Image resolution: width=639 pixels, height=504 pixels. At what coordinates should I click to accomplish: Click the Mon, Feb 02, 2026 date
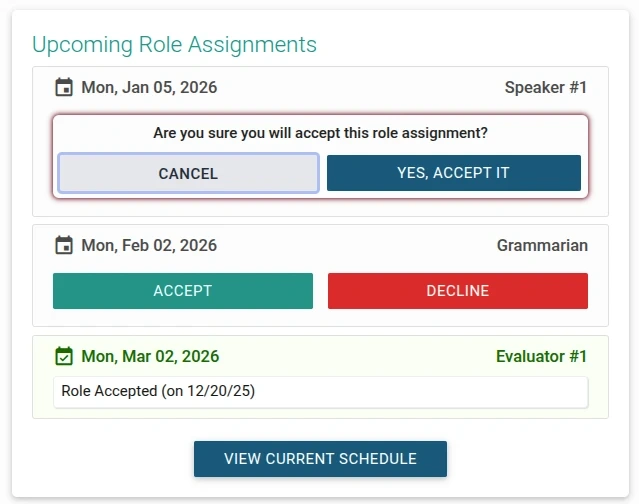click(x=149, y=246)
